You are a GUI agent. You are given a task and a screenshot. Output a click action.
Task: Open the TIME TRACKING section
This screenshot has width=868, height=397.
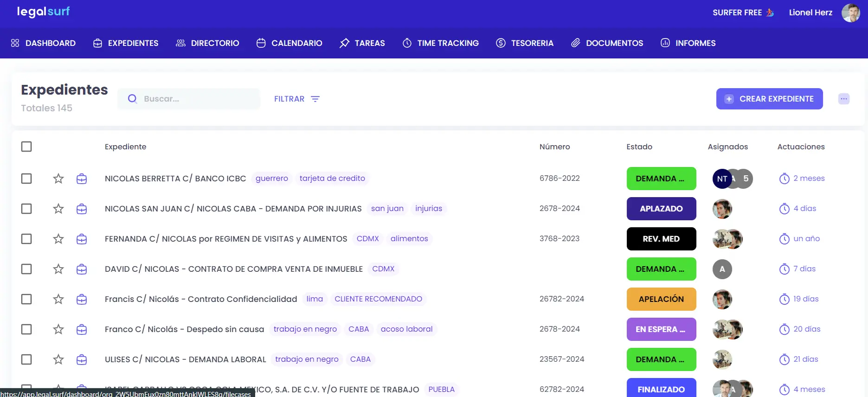pyautogui.click(x=441, y=43)
